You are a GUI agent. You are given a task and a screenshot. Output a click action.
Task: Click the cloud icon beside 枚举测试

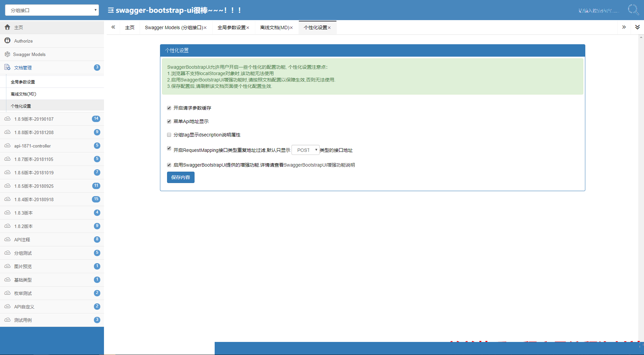(x=7, y=293)
